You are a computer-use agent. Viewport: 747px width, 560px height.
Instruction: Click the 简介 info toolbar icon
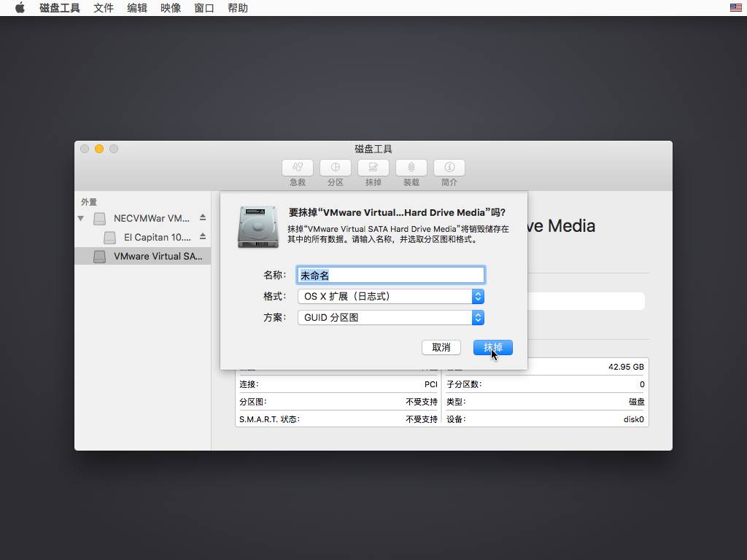click(x=449, y=168)
